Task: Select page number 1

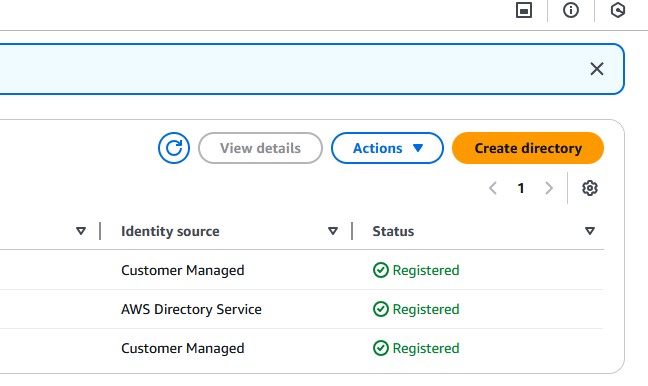Action: coord(521,188)
